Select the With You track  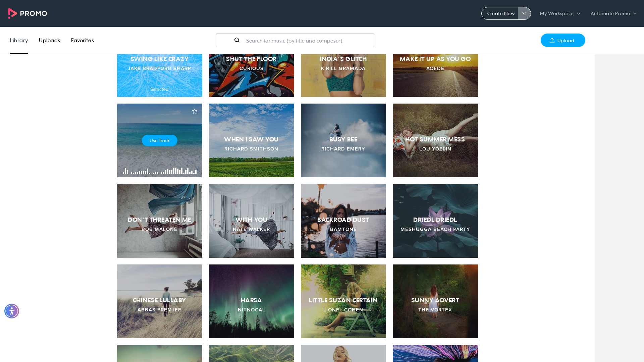252,221
